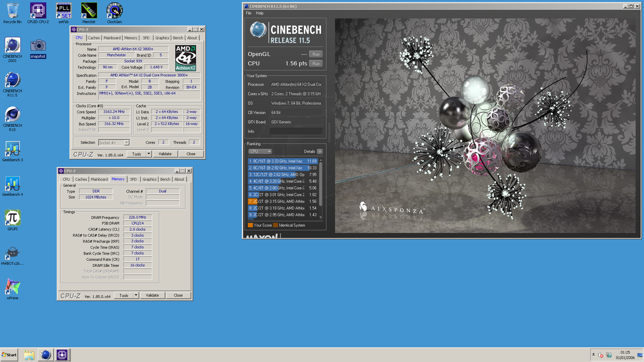Open SPD tab in upper CPU-Z window
644x362 pixels.
[x=146, y=38]
